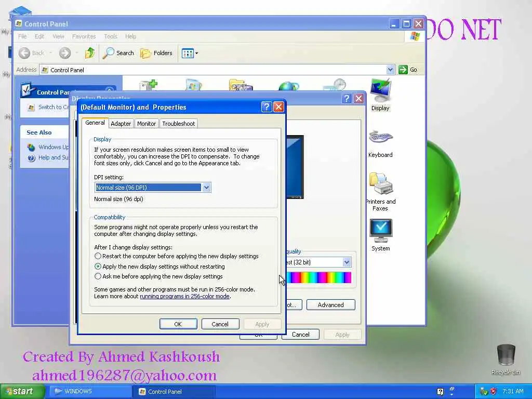This screenshot has width=532, height=399.
Task: Click the system tray clock 7:31 AM
Action: [513, 391]
